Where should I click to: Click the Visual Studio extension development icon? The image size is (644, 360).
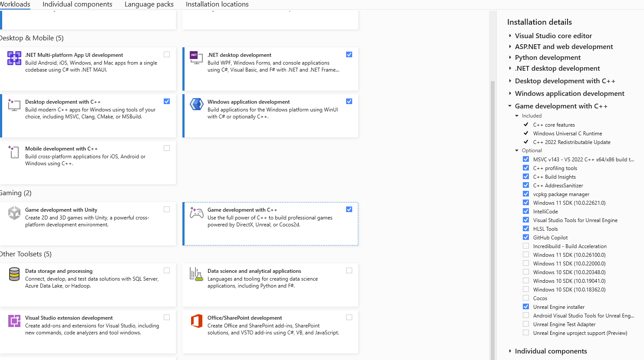click(x=14, y=321)
